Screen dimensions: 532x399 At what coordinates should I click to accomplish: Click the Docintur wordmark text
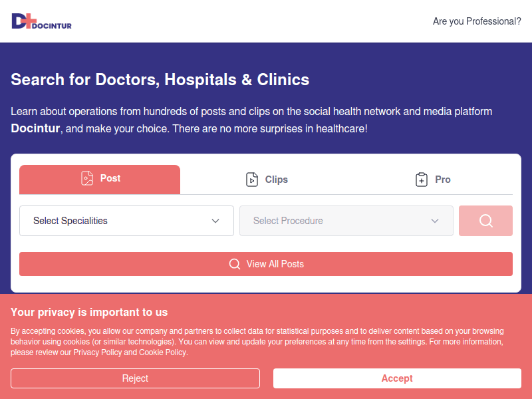coord(53,26)
